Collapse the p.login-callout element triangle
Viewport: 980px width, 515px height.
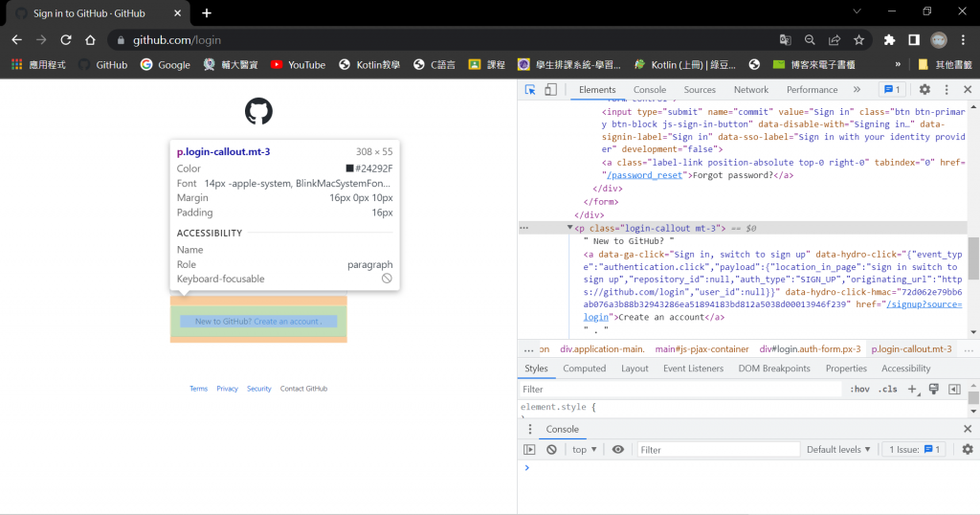(569, 228)
